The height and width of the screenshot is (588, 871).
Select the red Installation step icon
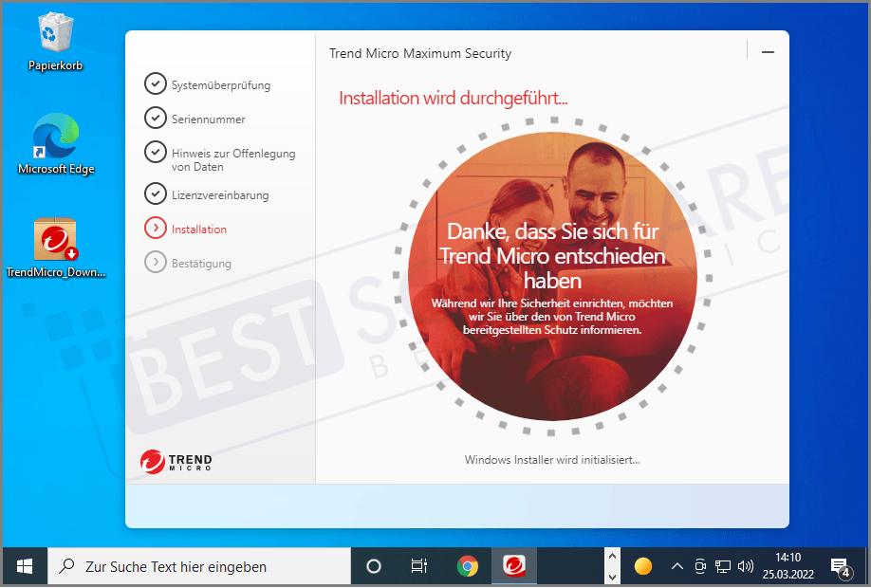coord(157,228)
